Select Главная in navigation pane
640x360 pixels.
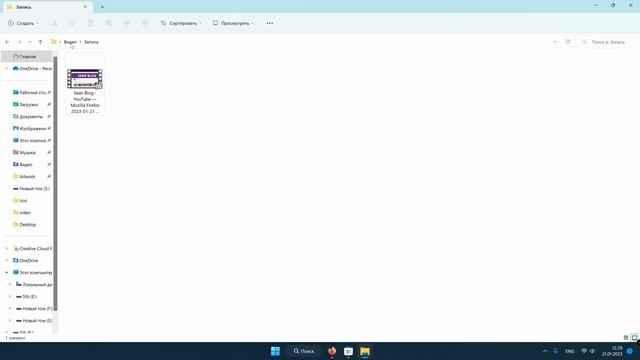27,56
